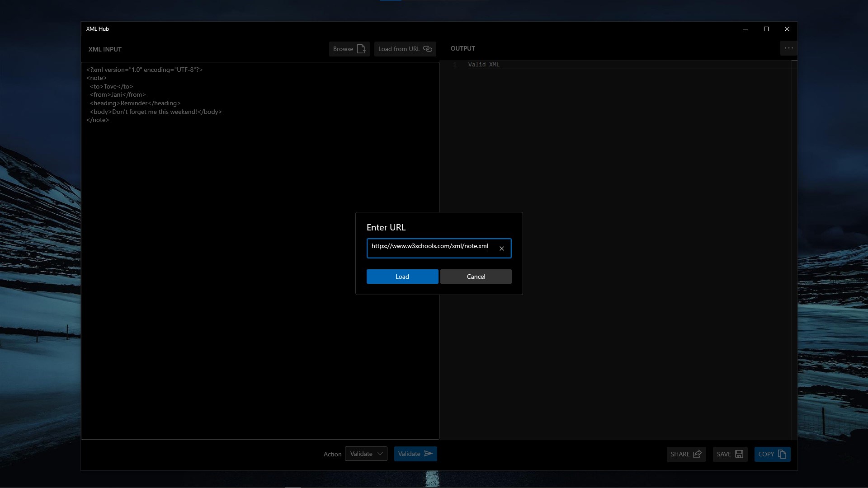868x488 pixels.
Task: Click the body line 'Don't forget me this weekend!'
Action: coord(156,112)
